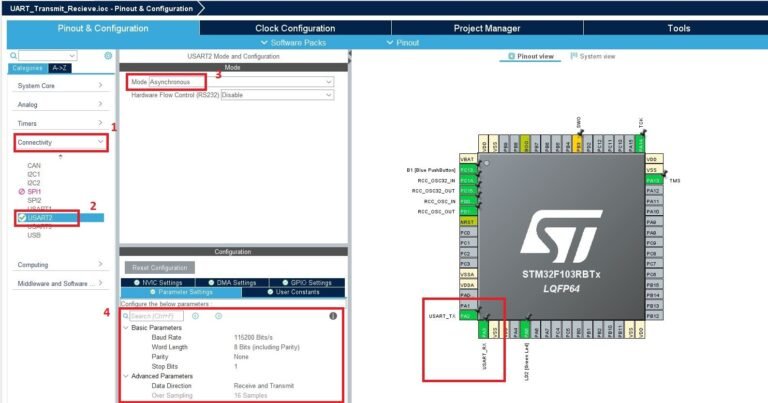The image size is (768, 403).
Task: Select the PA2 USART_TX pin on the chip
Action: click(466, 316)
